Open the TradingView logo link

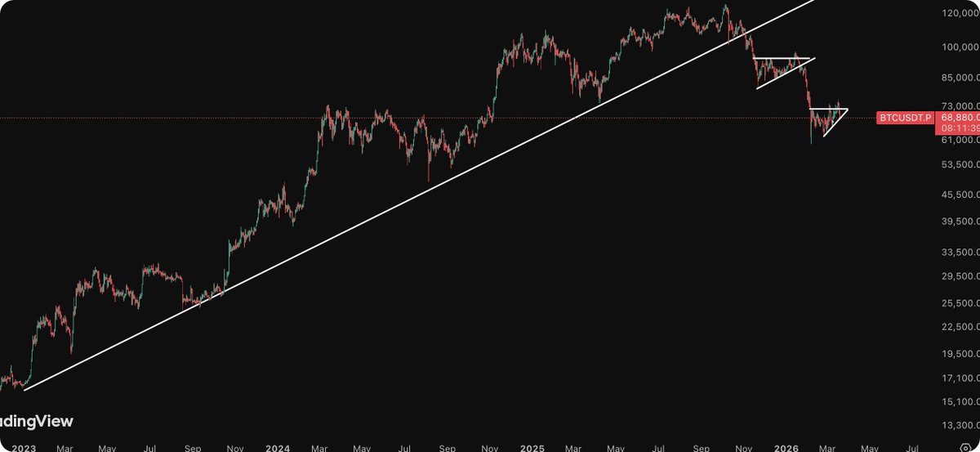(36, 422)
